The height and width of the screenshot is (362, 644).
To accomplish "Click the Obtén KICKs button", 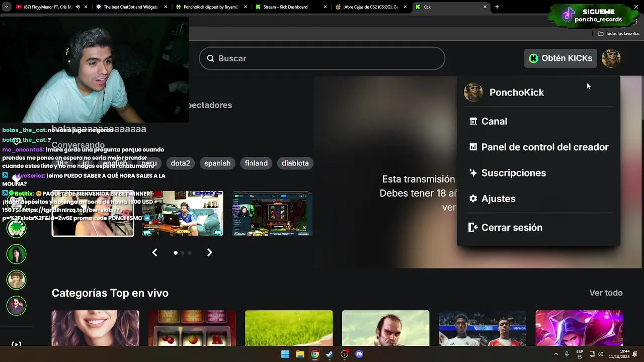I will [x=560, y=58].
